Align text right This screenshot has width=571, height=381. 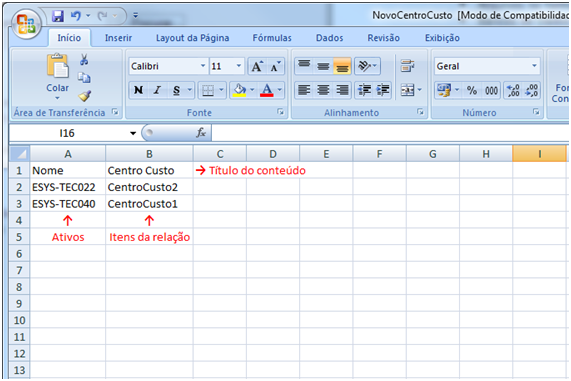coord(342,90)
